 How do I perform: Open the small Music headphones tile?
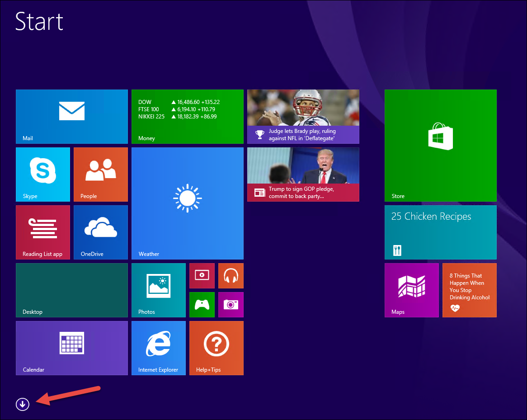(231, 275)
